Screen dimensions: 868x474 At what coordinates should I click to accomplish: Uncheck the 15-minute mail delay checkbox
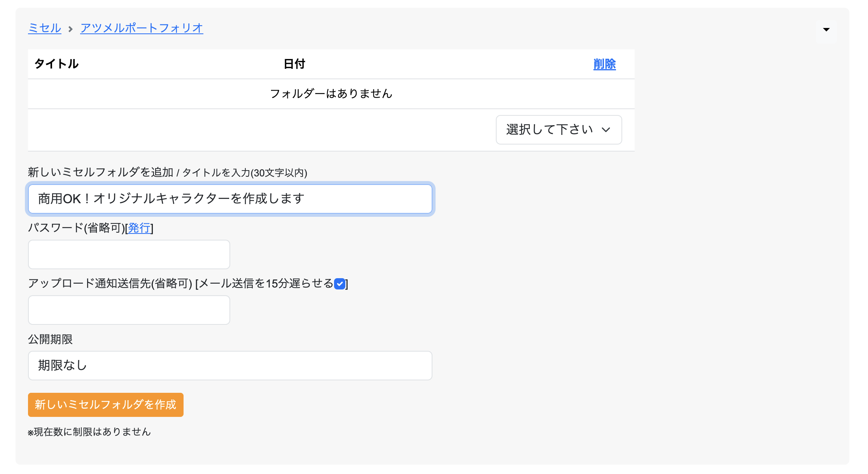pyautogui.click(x=340, y=284)
